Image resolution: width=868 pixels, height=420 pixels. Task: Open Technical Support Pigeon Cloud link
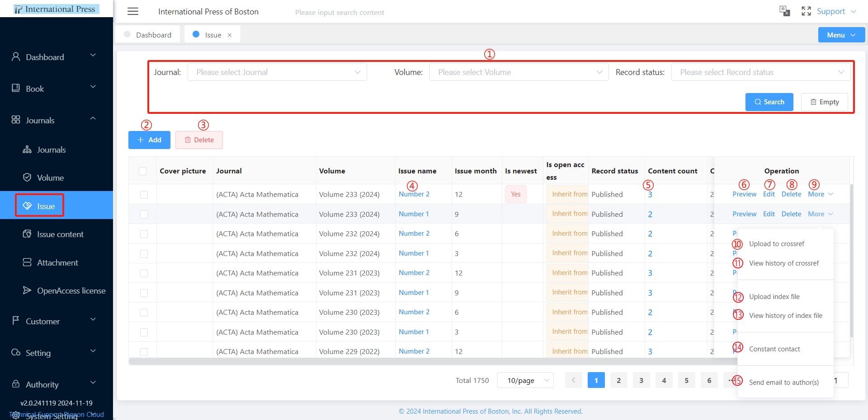57,414
